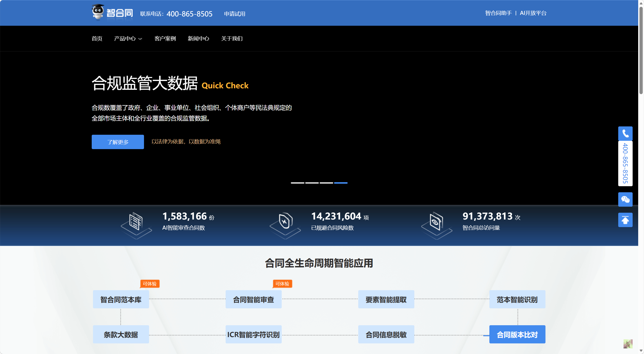Open the highlighted 合同版本比对 feature

pyautogui.click(x=517, y=334)
